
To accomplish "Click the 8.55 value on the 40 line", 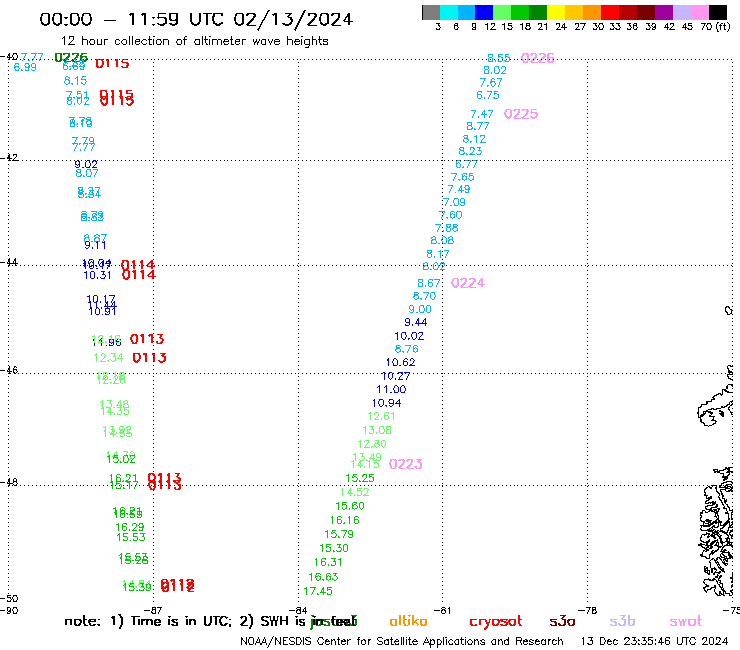I will [x=499, y=58].
